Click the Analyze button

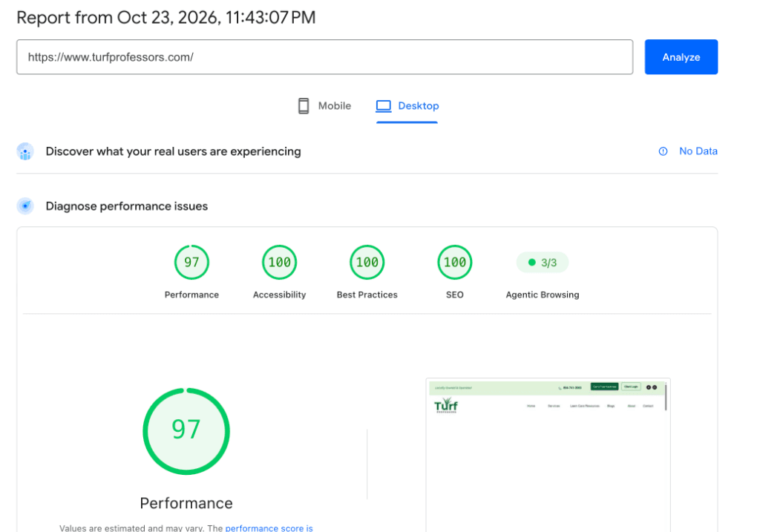681,57
